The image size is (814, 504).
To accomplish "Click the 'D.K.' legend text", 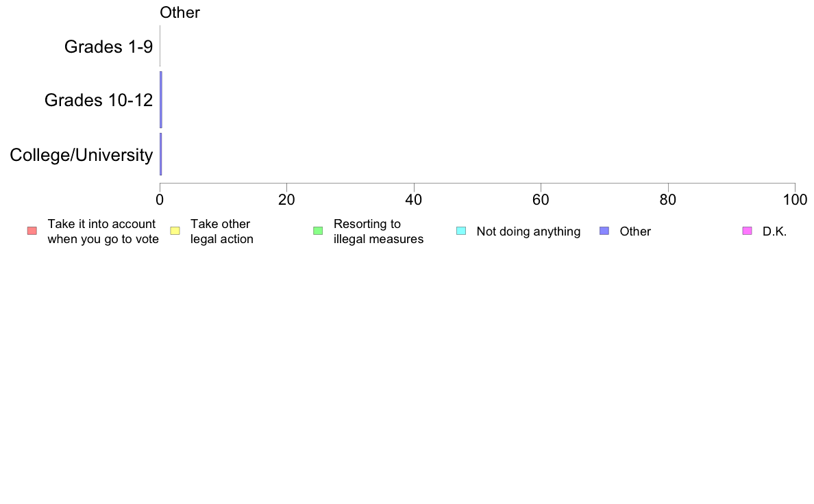I will coord(774,231).
